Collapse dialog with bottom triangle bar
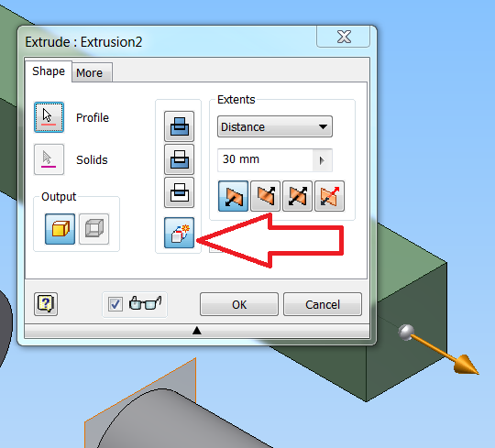Viewport: 495px width, 448px height. [x=197, y=331]
